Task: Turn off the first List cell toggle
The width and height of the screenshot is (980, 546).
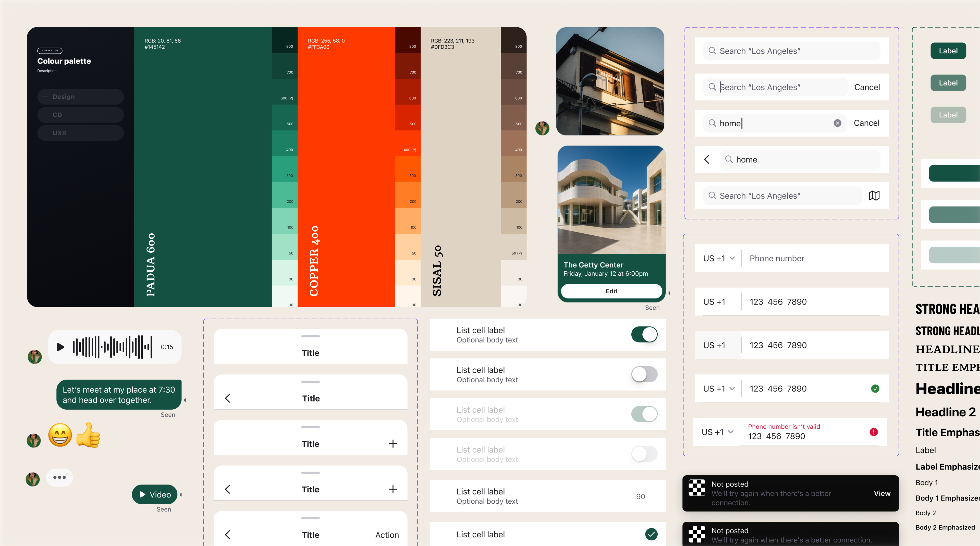Action: [644, 334]
